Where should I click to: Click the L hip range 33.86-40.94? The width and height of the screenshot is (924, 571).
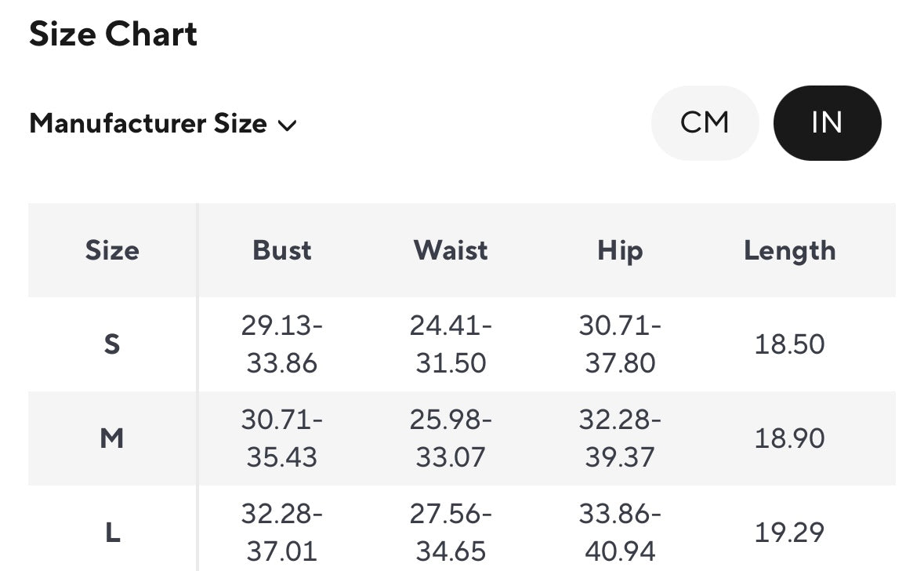(620, 533)
